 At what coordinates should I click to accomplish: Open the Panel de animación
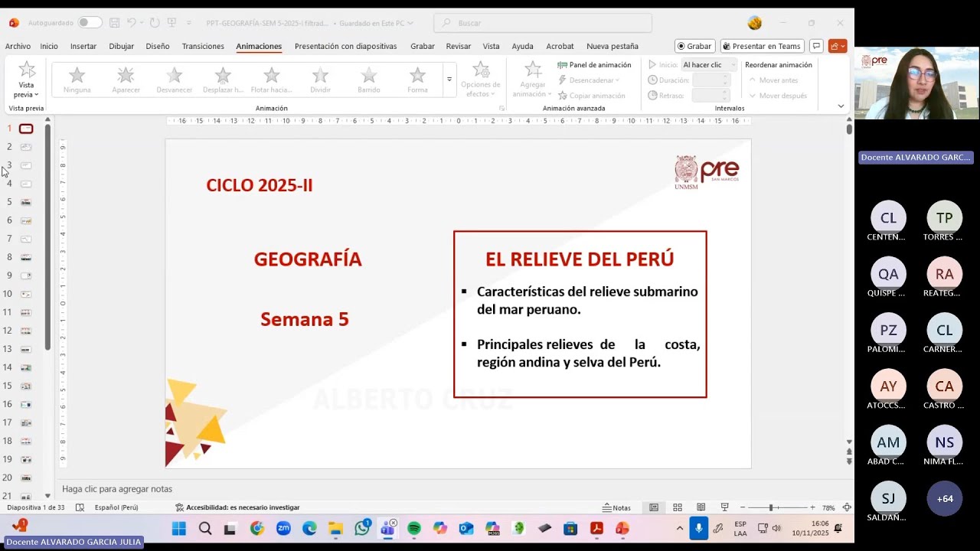594,65
